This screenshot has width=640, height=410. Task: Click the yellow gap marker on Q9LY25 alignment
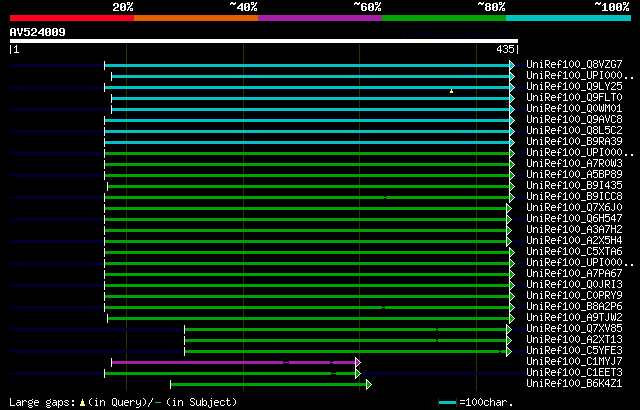(451, 91)
